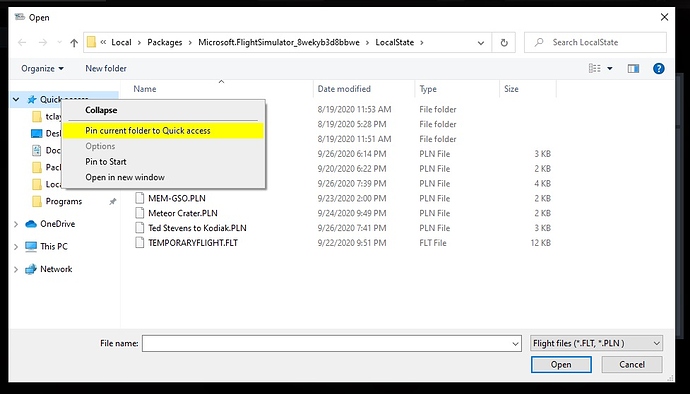Open the Organize dropdown menu
Viewport: 690px width, 394px height.
[43, 69]
